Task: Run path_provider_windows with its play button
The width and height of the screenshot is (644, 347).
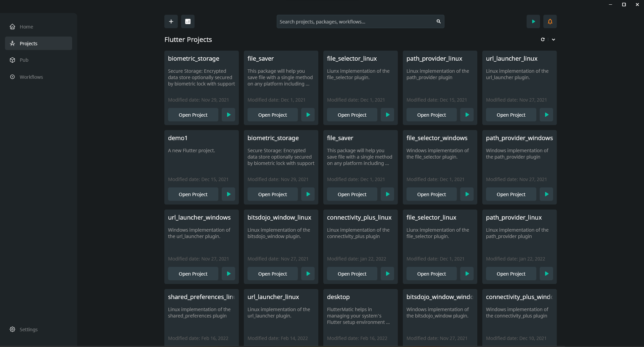Action: coord(546,194)
